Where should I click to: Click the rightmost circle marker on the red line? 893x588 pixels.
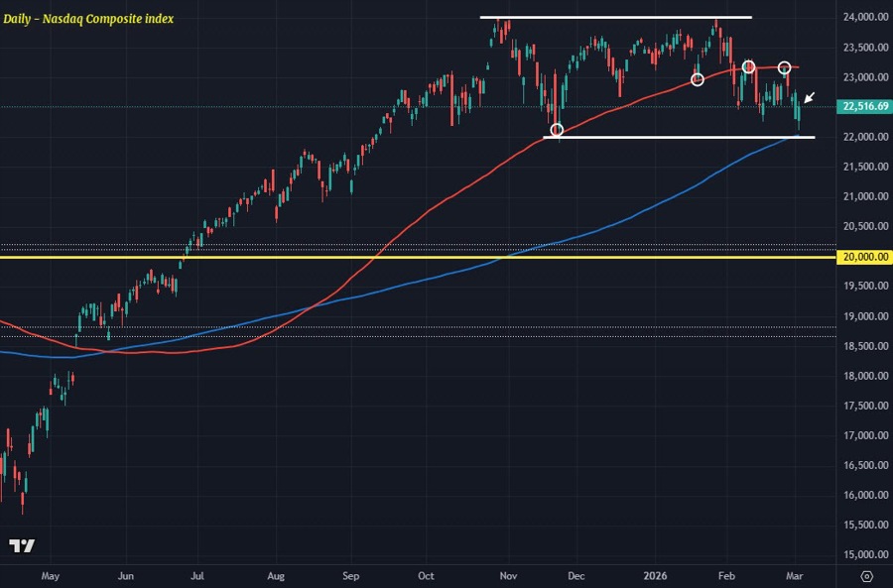(x=784, y=67)
